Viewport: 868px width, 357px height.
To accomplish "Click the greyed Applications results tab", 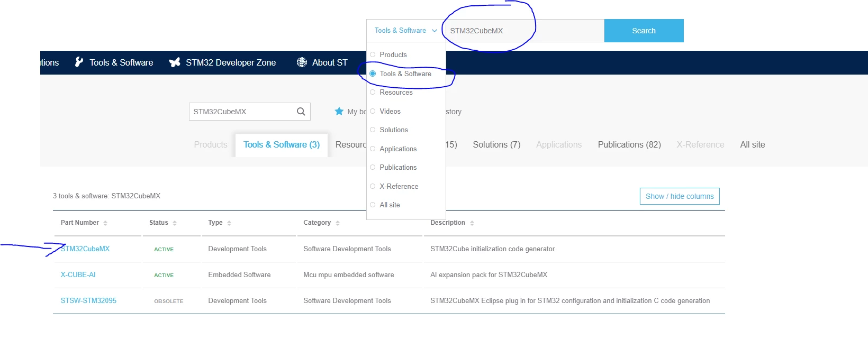I will click(559, 145).
